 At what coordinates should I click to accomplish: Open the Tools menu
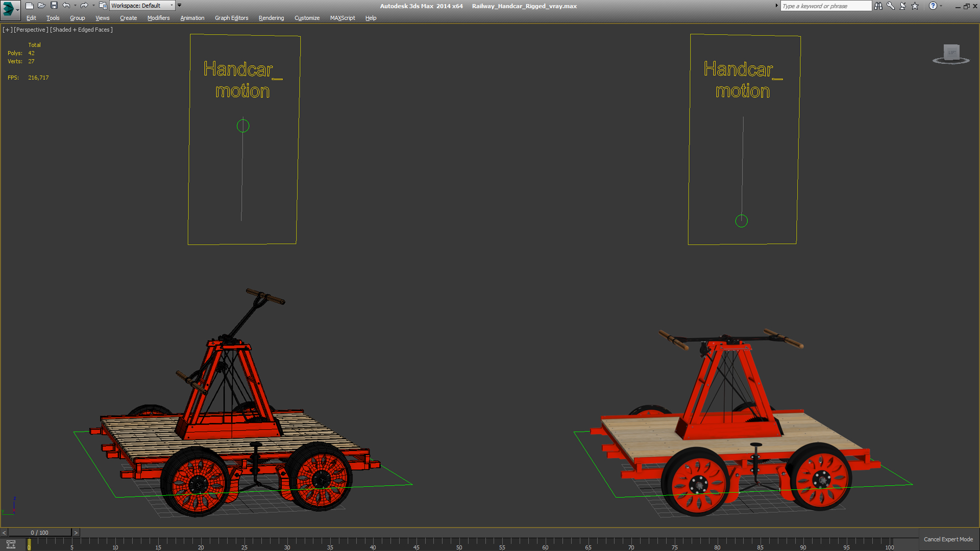coord(53,18)
